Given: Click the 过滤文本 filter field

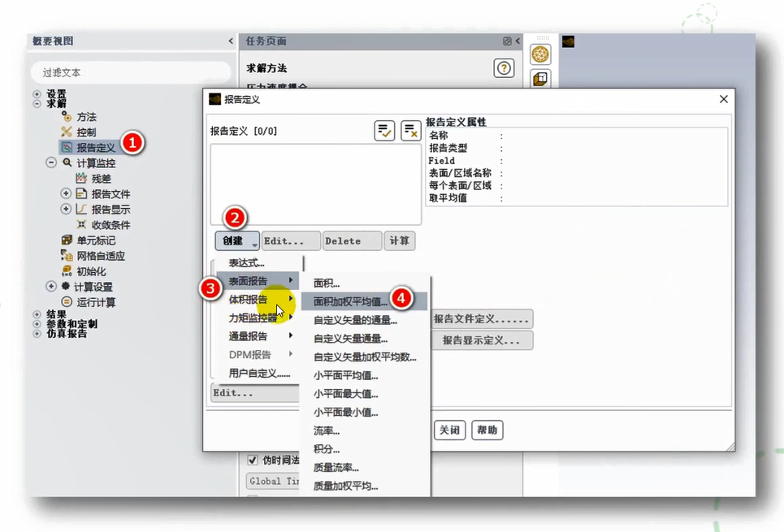Looking at the screenshot, I should pos(130,72).
